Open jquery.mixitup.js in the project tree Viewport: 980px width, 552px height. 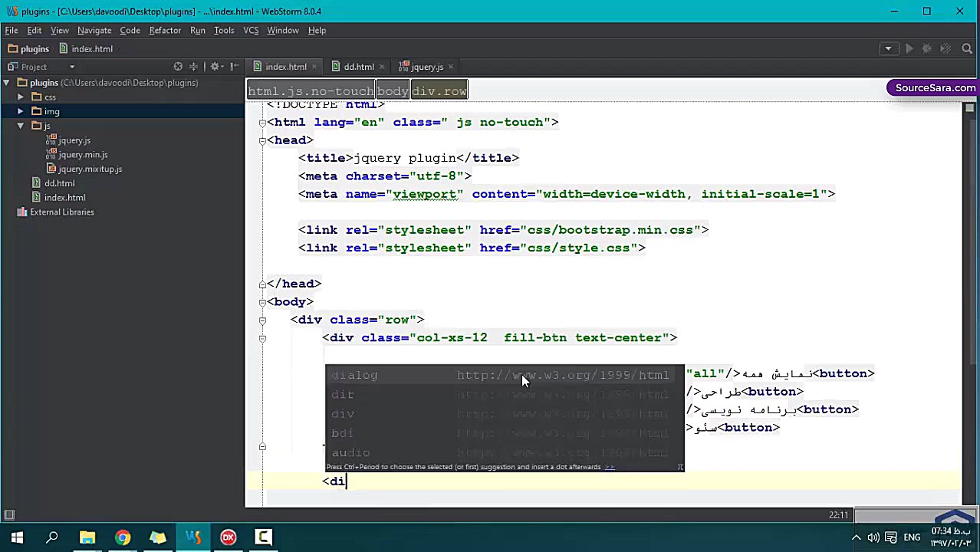point(90,169)
